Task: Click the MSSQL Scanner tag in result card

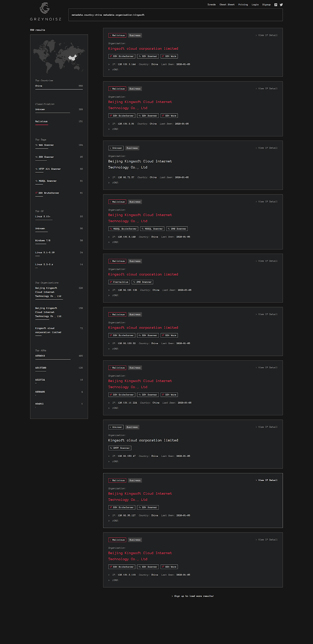Action: pyautogui.click(x=152, y=229)
